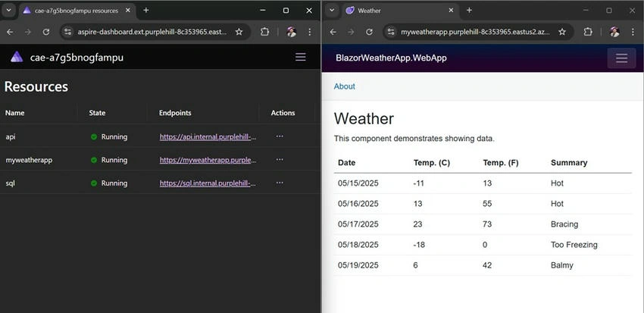The image size is (644, 313).
Task: Open the Aspire dashboard hamburger menu
Action: 301,57
